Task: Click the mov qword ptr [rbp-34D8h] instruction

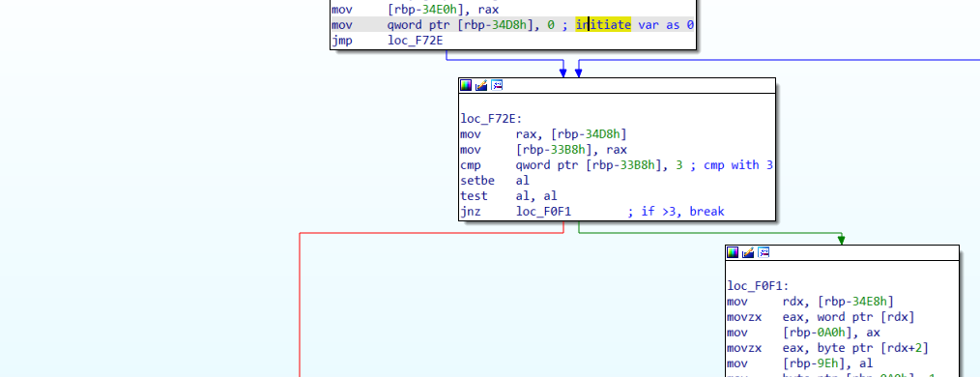Action: [442, 25]
